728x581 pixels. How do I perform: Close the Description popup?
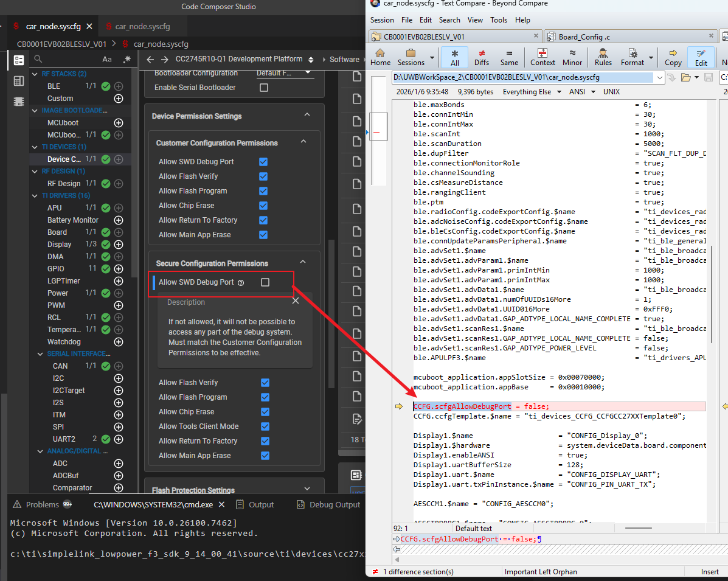[296, 301]
